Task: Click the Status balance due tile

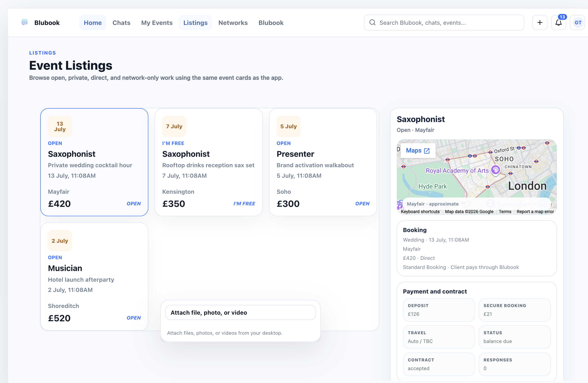Action: coord(514,337)
